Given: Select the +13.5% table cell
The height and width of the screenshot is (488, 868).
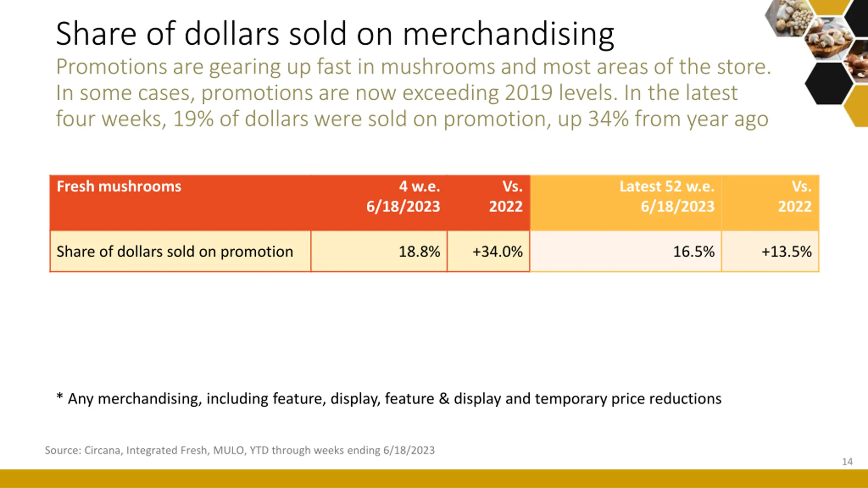Looking at the screenshot, I should (x=770, y=251).
